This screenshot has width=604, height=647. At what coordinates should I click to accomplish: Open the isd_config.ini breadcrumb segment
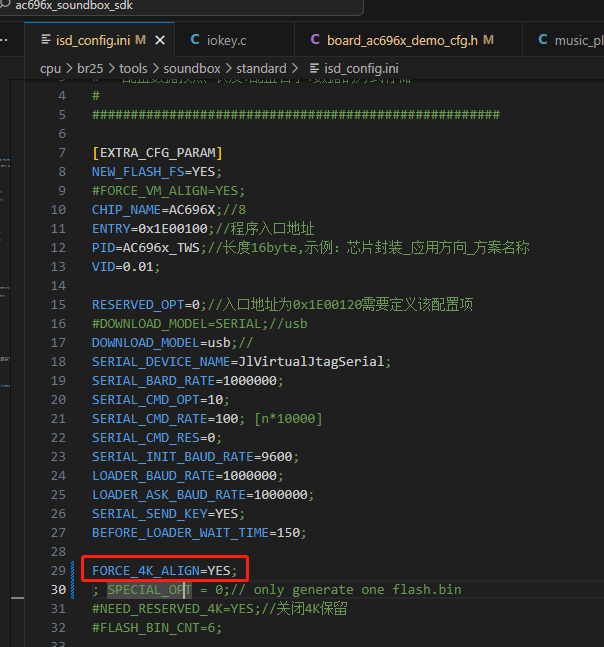[361, 68]
